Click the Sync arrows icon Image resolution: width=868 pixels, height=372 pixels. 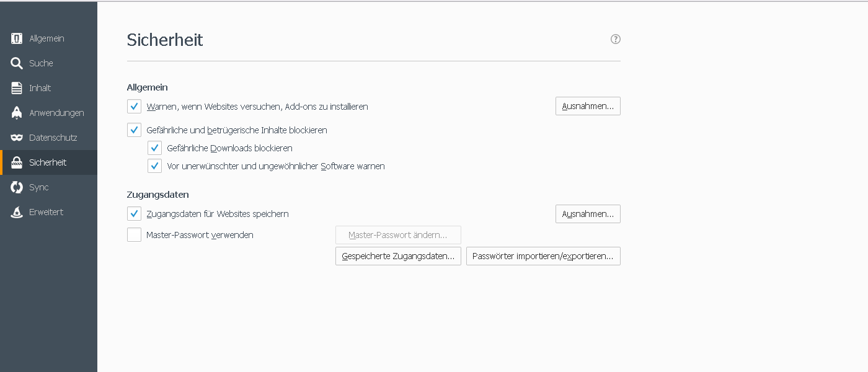pyautogui.click(x=17, y=187)
